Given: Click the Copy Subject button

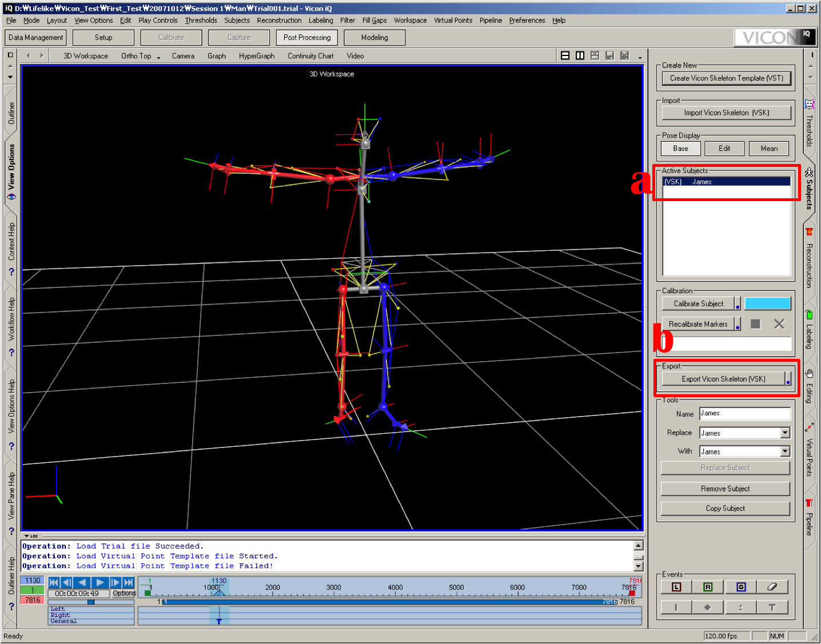Looking at the screenshot, I should (725, 509).
